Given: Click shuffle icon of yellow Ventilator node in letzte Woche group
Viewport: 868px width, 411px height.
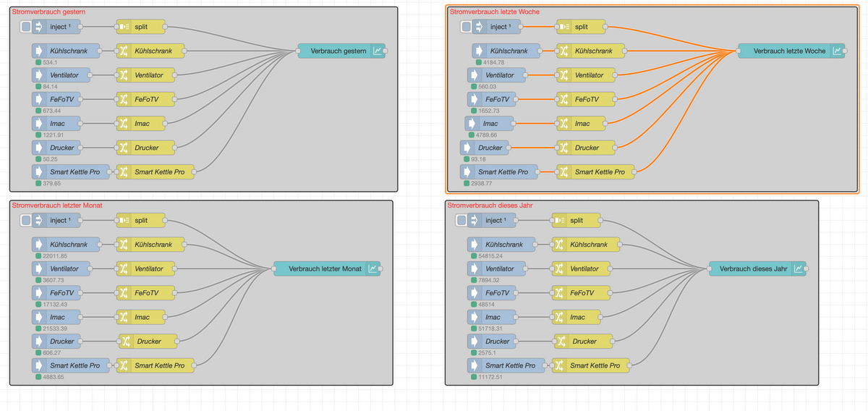Looking at the screenshot, I should [x=564, y=75].
